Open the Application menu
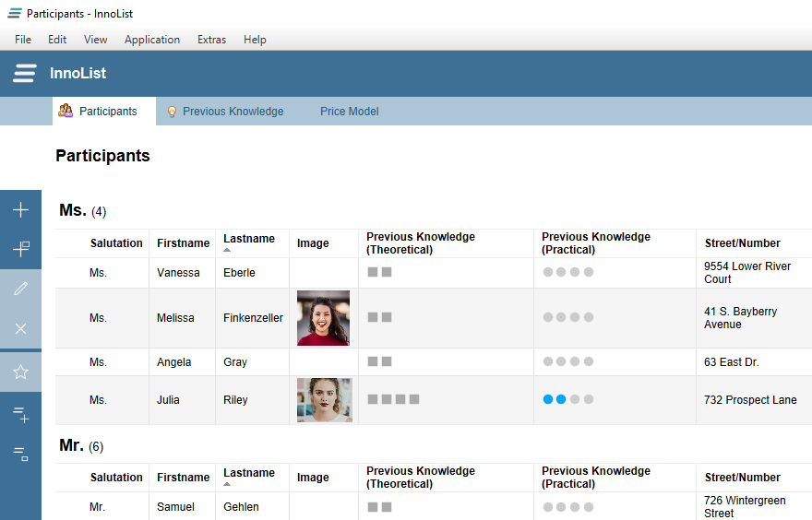Viewport: 812px width, 520px height. [x=151, y=40]
